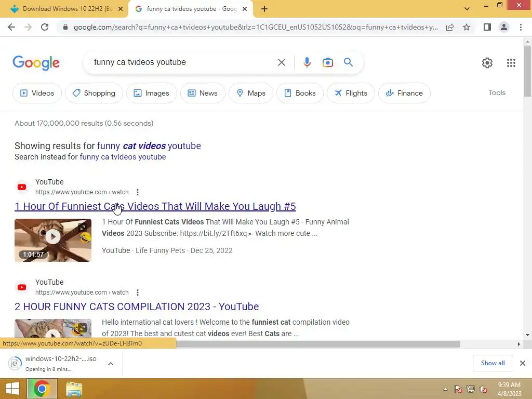Viewport: 532px width, 399px height.
Task: Open the search Tools options
Action: pyautogui.click(x=497, y=92)
